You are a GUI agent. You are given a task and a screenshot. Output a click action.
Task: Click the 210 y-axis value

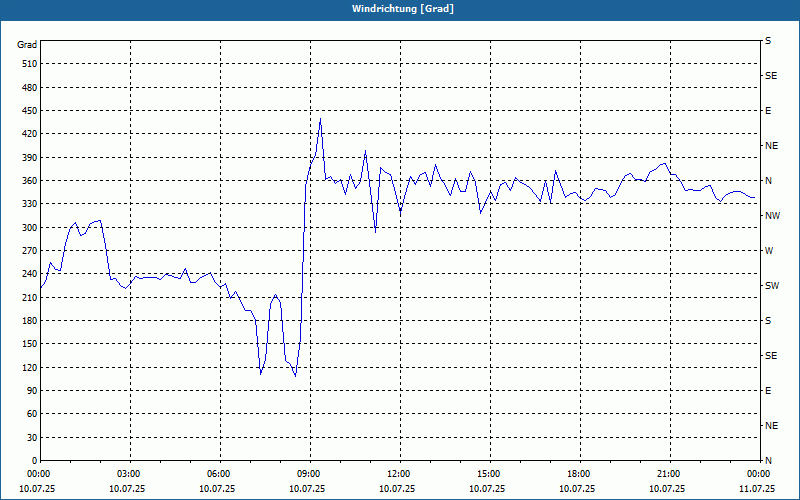(30, 297)
